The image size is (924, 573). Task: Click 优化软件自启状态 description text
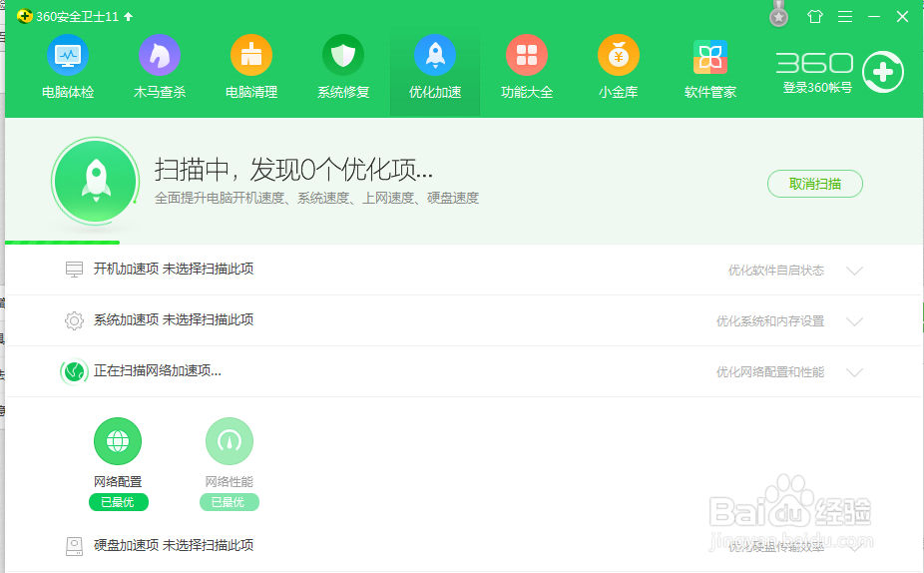[776, 270]
